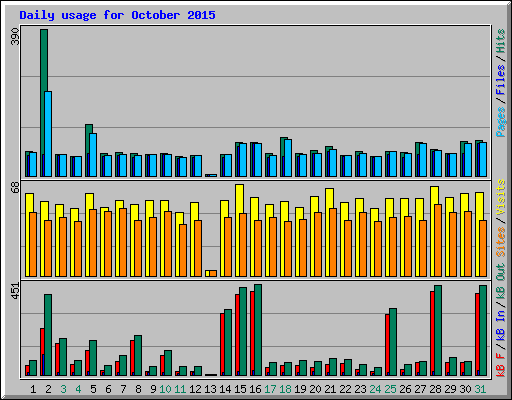Select the orange Sites bar for day 28

(x=438, y=240)
